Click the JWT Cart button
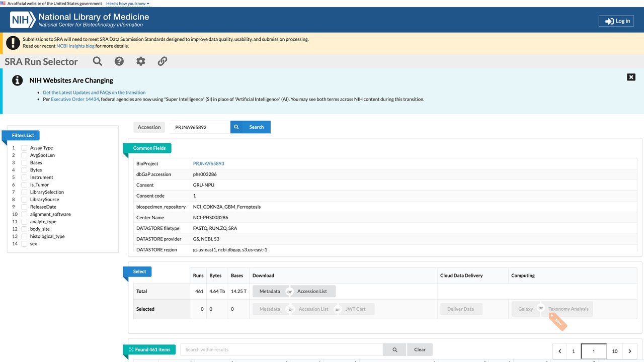 (x=355, y=309)
